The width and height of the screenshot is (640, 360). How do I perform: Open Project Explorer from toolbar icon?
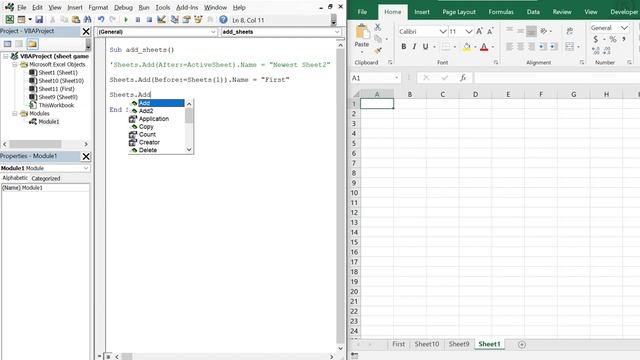point(175,20)
